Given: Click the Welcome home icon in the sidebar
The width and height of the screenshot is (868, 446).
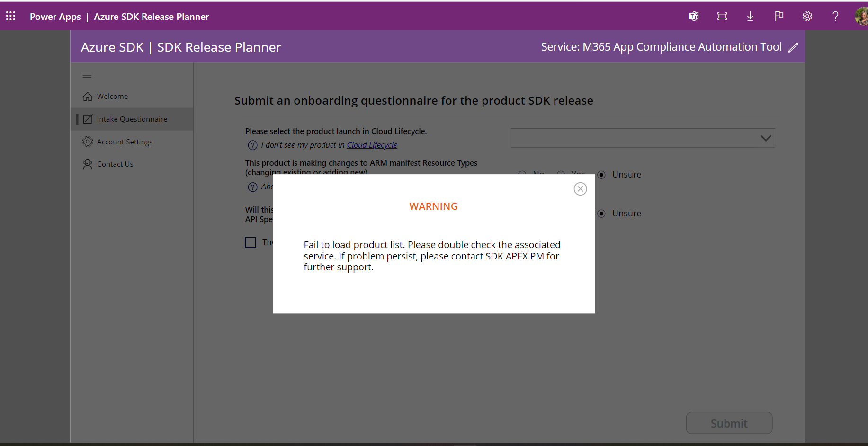Looking at the screenshot, I should coord(88,96).
